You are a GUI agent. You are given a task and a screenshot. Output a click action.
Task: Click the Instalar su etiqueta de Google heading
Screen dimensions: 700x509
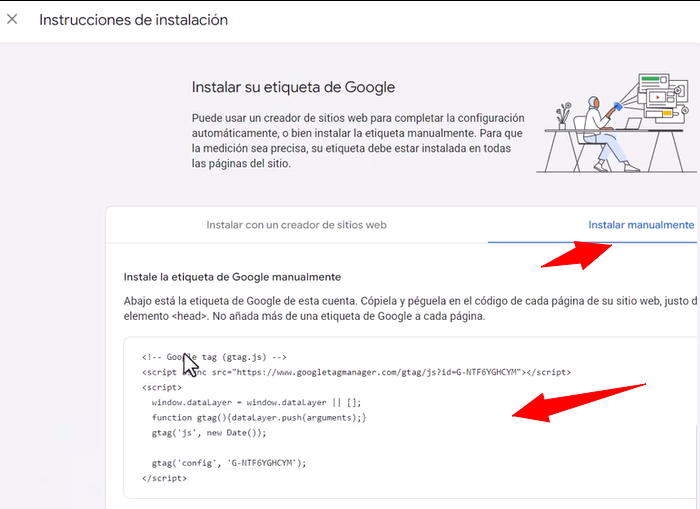[293, 87]
